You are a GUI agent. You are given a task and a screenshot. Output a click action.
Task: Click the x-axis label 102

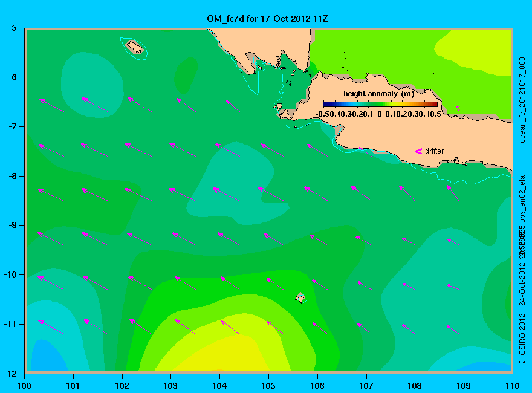(122, 386)
